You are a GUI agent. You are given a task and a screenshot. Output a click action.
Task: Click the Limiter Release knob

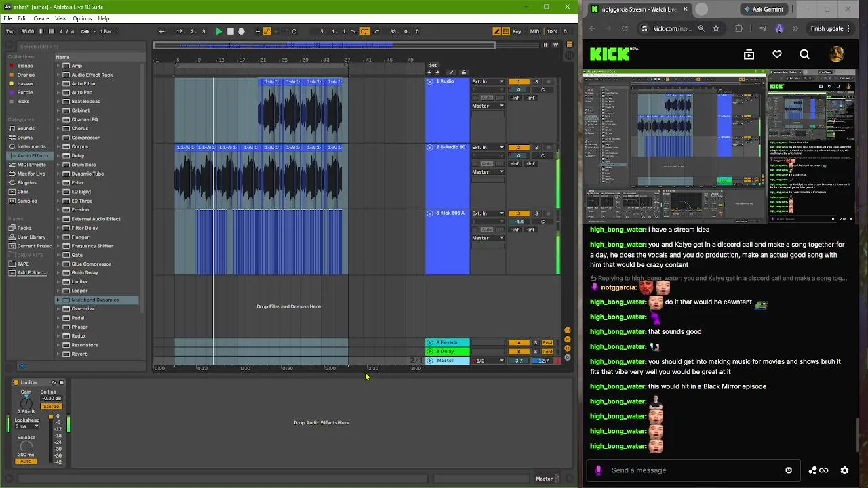(x=26, y=447)
